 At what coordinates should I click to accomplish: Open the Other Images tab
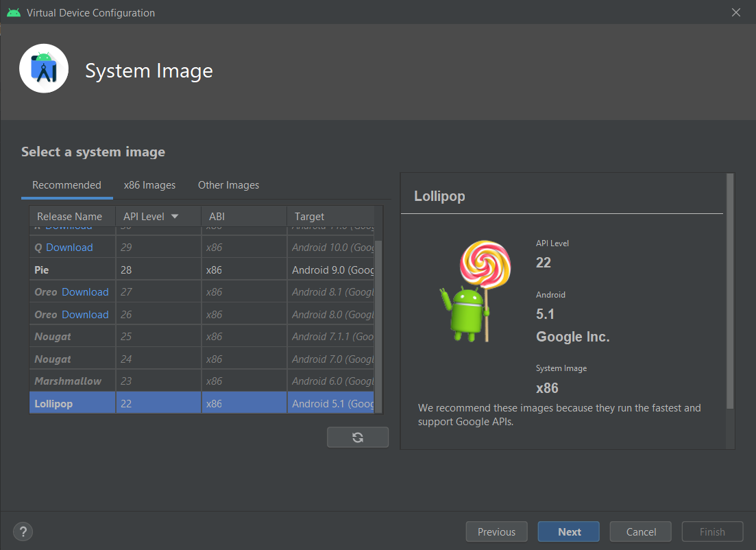pyautogui.click(x=228, y=185)
